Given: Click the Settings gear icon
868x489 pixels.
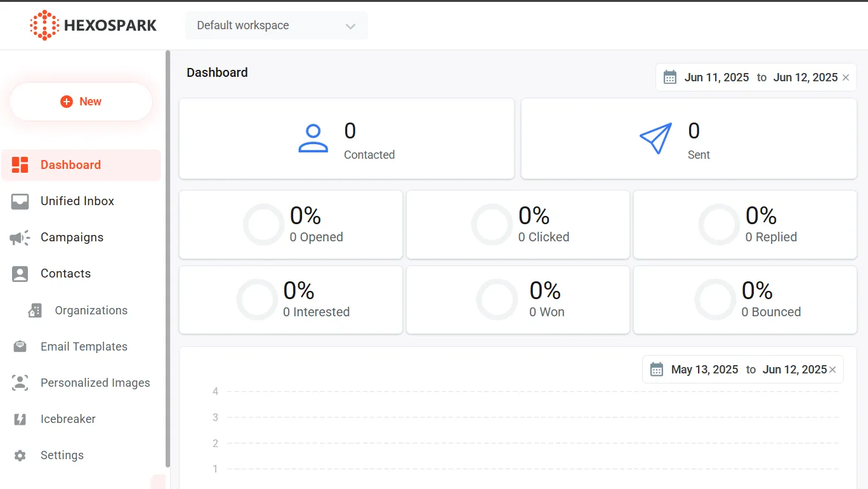Looking at the screenshot, I should (20, 455).
